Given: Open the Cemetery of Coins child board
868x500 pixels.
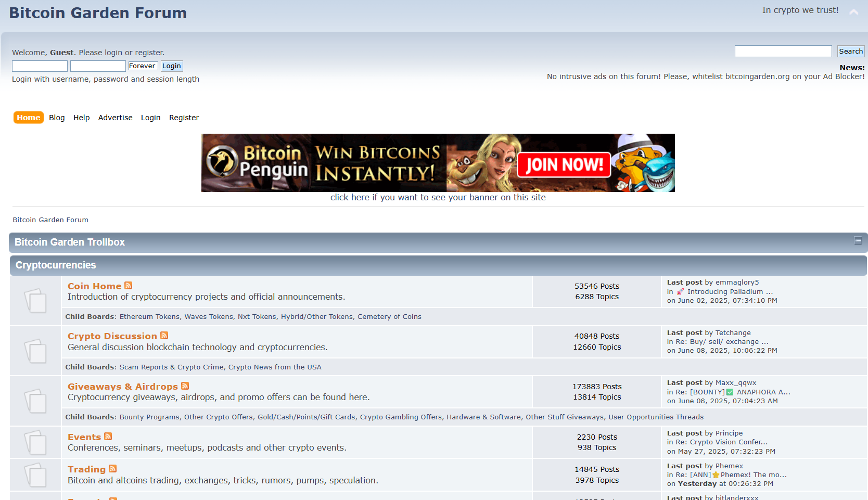Looking at the screenshot, I should click(389, 317).
